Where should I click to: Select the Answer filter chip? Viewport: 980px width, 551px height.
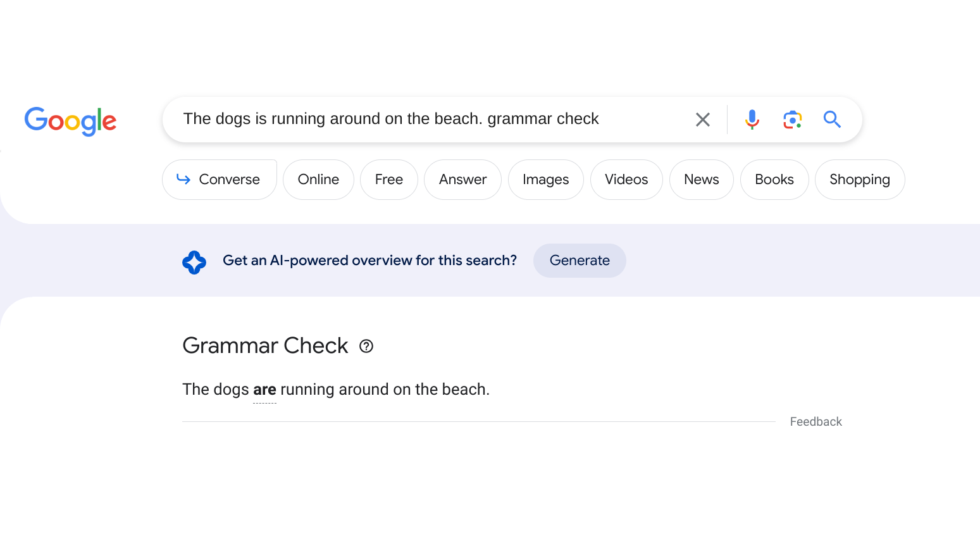click(x=462, y=180)
